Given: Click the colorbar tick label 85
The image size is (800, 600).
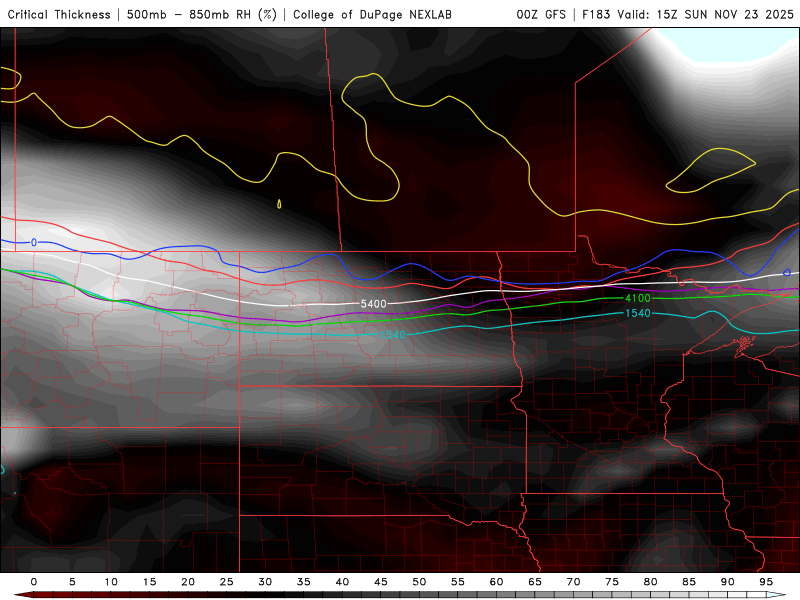Looking at the screenshot, I should point(689,582).
